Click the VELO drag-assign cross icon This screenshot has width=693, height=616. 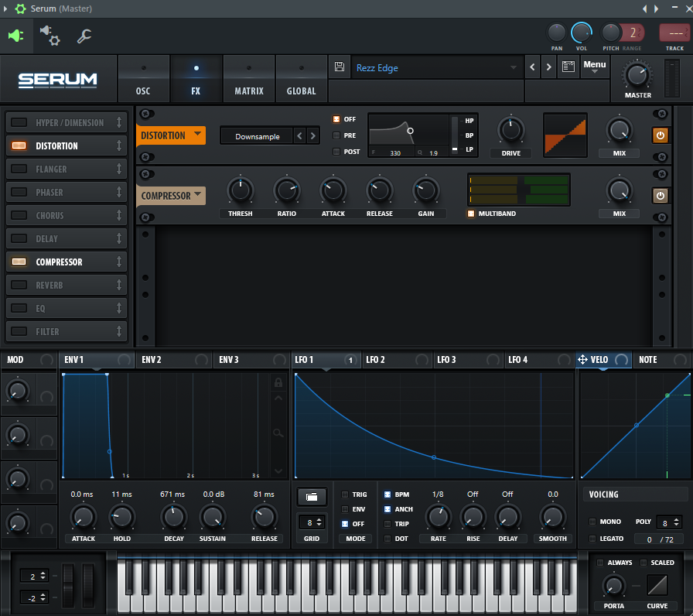click(582, 360)
